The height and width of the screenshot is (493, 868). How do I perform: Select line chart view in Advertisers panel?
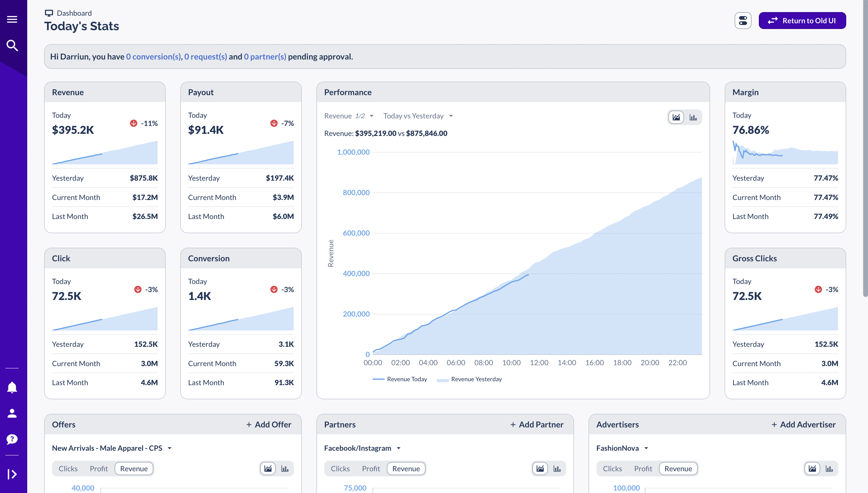[812, 468]
